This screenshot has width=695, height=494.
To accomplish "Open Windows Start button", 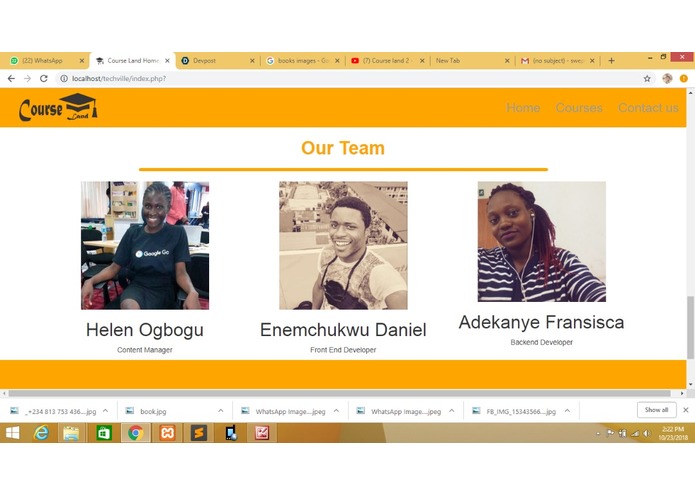I will pyautogui.click(x=12, y=433).
